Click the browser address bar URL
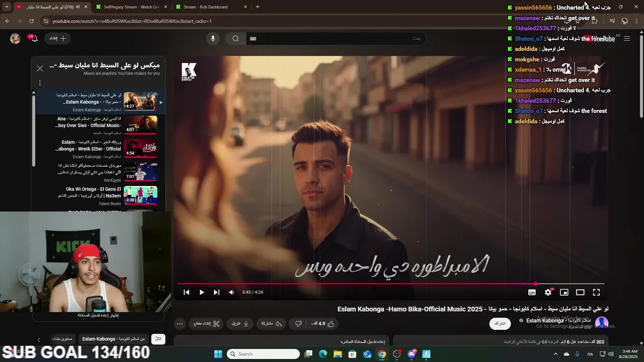This screenshot has width=644, height=362. pyautogui.click(x=132, y=21)
